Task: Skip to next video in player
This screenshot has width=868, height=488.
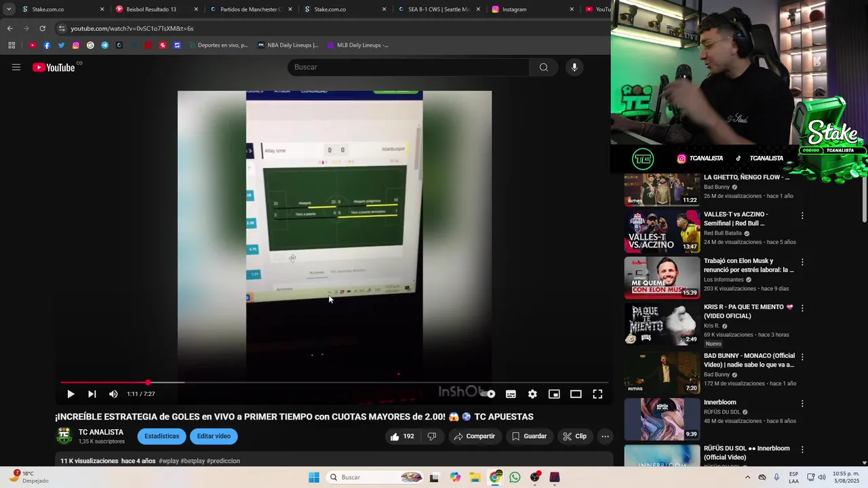Action: (92, 394)
